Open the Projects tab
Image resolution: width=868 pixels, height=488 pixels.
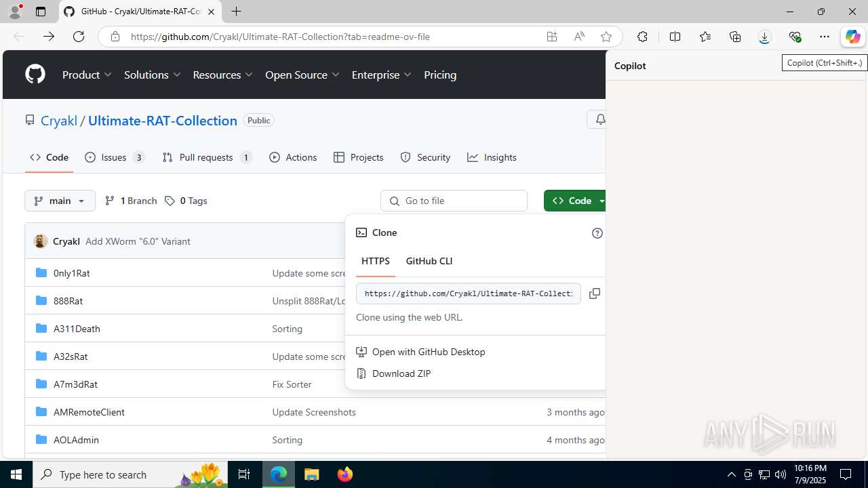pos(359,157)
